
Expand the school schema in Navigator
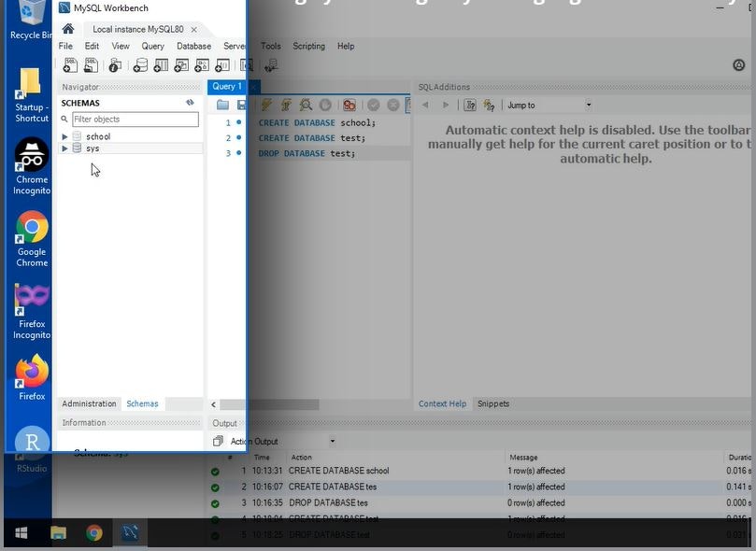pos(64,136)
